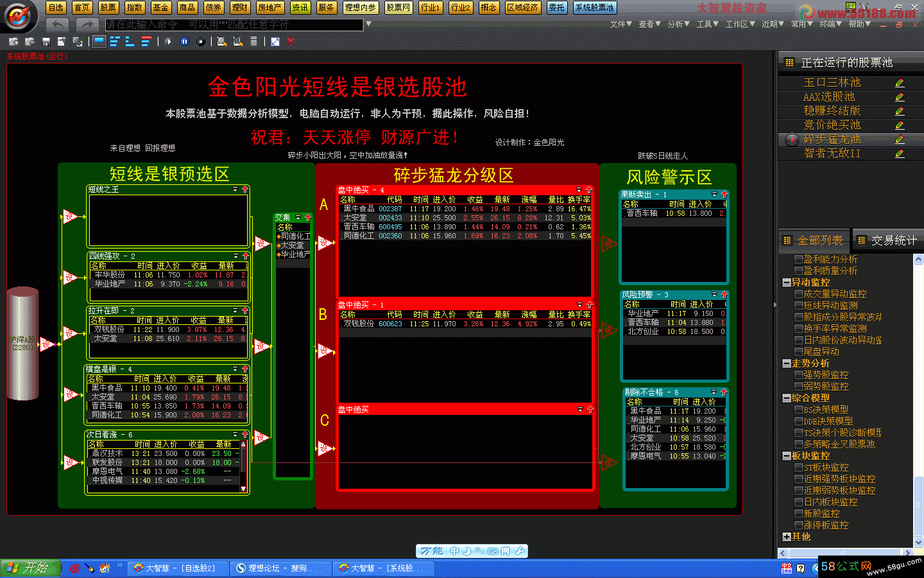Expand the 其他 tree group
The width and height of the screenshot is (924, 578).
787,537
